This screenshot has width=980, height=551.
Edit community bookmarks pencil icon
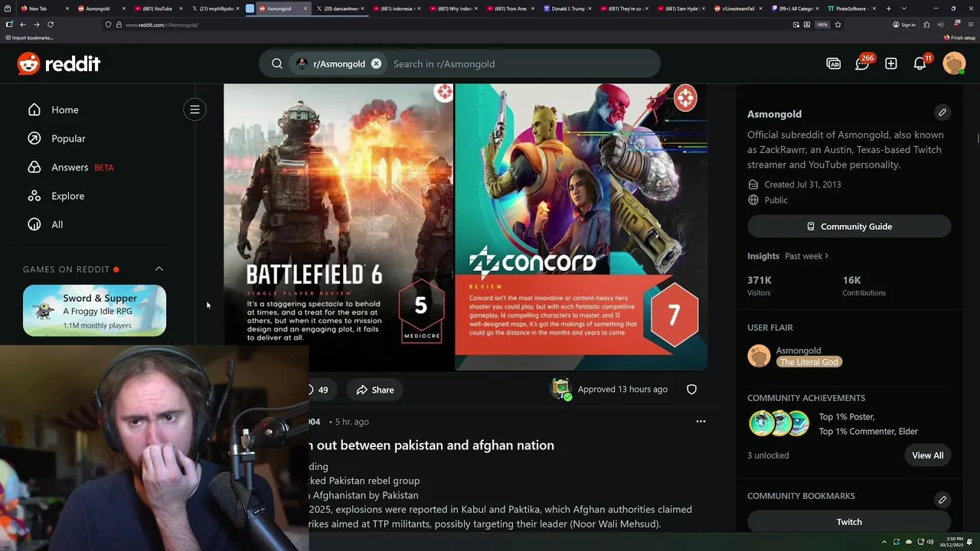coord(942,500)
